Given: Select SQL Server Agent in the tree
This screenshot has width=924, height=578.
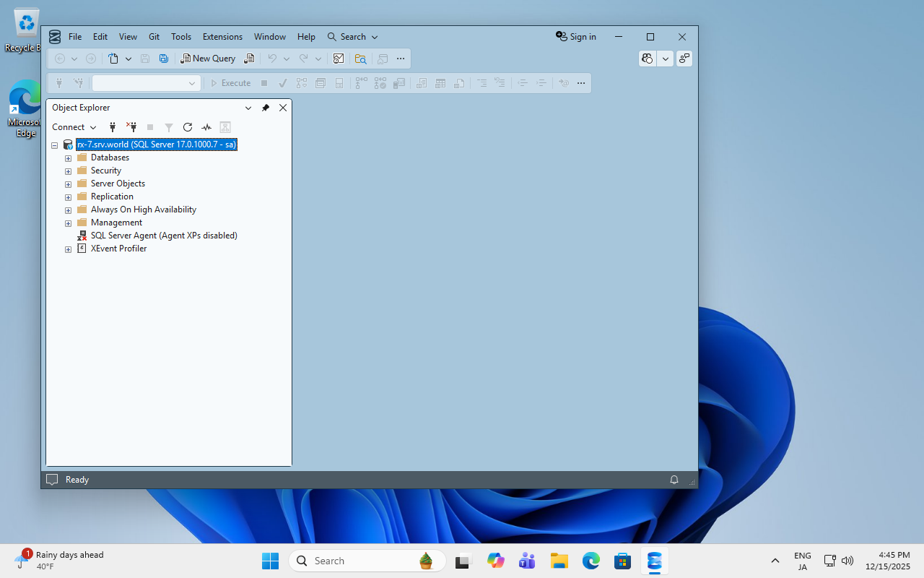Looking at the screenshot, I should point(164,236).
